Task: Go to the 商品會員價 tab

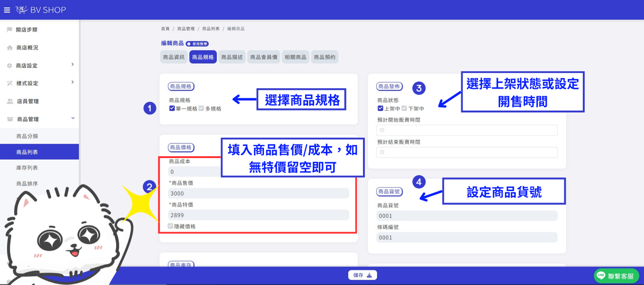Action: point(264,57)
